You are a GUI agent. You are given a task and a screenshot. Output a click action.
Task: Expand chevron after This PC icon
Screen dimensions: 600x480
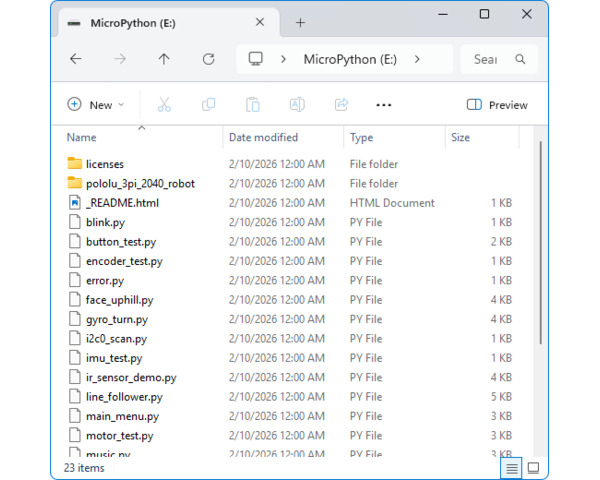[283, 59]
